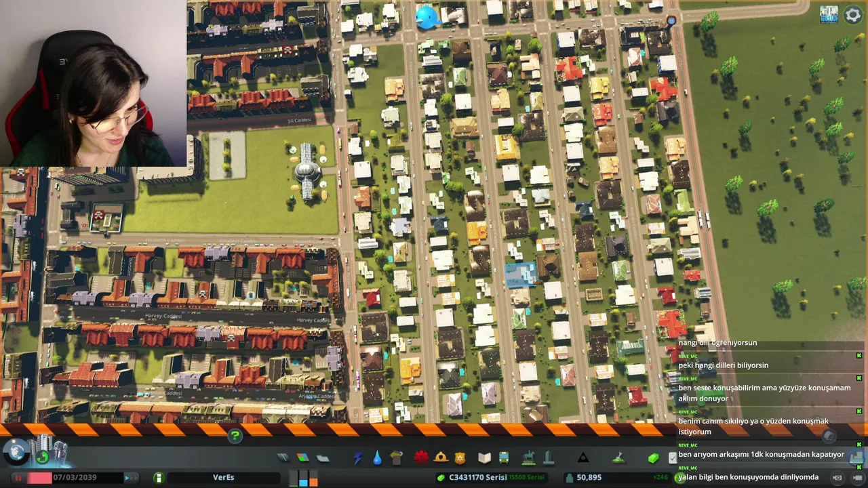
Task: Open the Districts tool
Action: click(x=323, y=458)
